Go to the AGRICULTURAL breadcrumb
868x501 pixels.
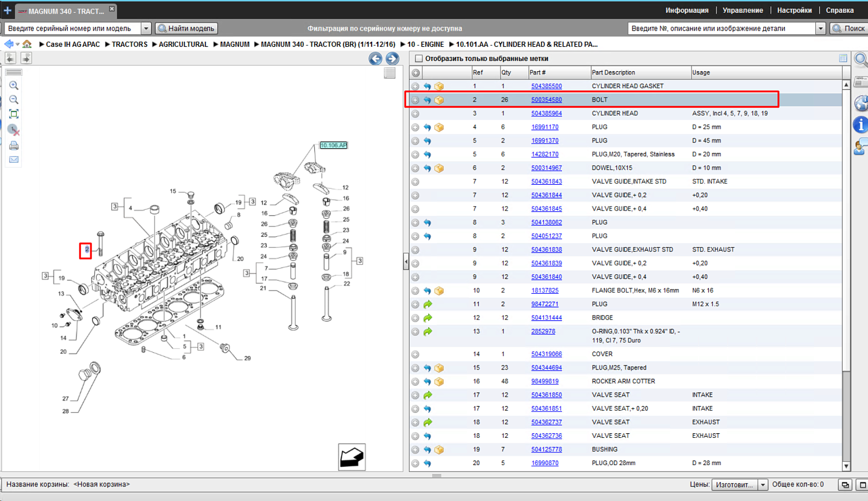point(183,44)
